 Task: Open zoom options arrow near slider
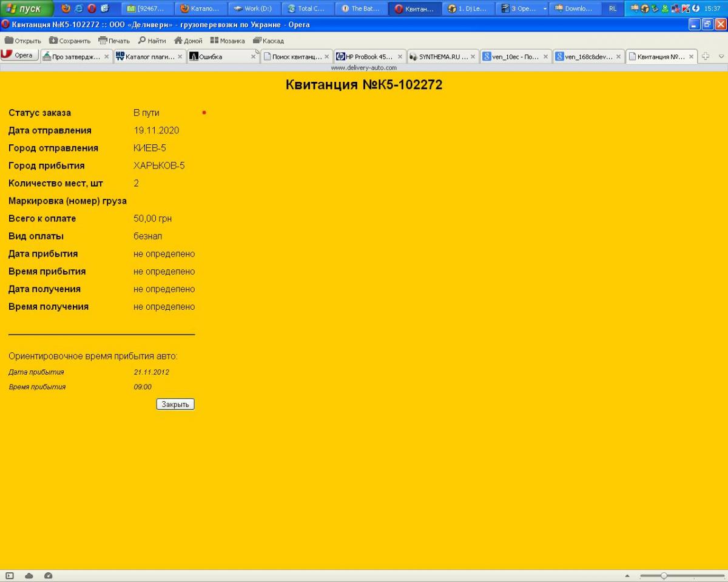tap(627, 576)
